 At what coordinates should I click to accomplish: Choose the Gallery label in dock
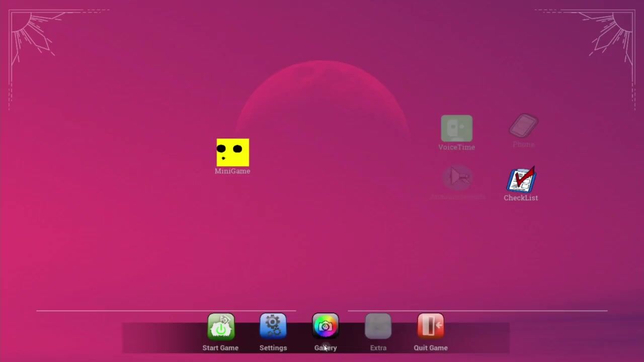pos(326,348)
